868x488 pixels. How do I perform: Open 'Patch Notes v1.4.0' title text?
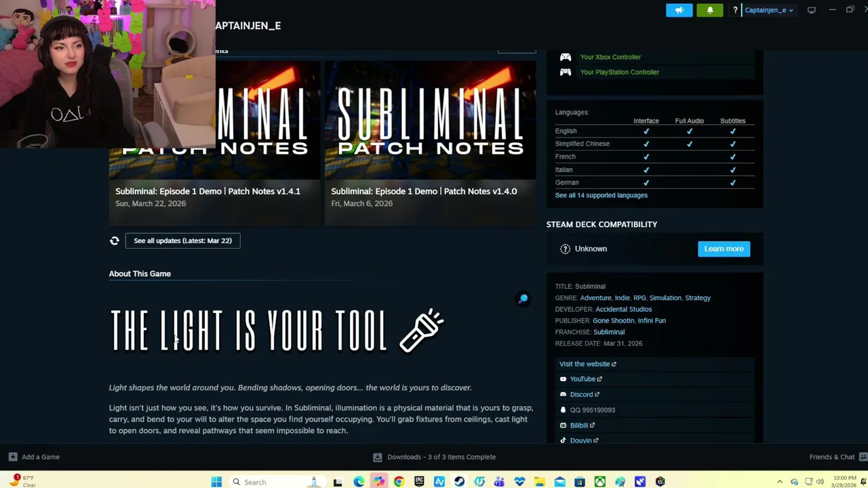424,191
